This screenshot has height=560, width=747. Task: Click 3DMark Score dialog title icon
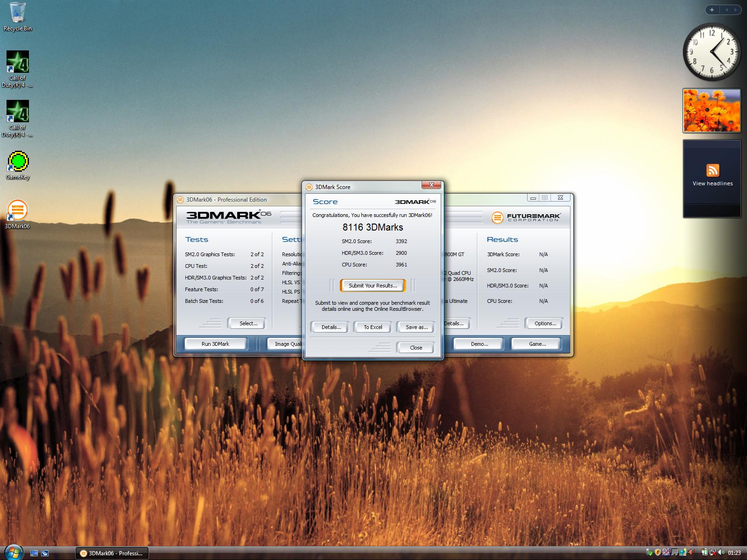click(309, 187)
